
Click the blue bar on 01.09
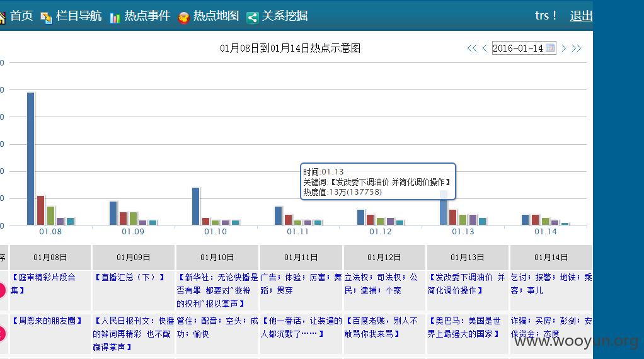click(113, 214)
